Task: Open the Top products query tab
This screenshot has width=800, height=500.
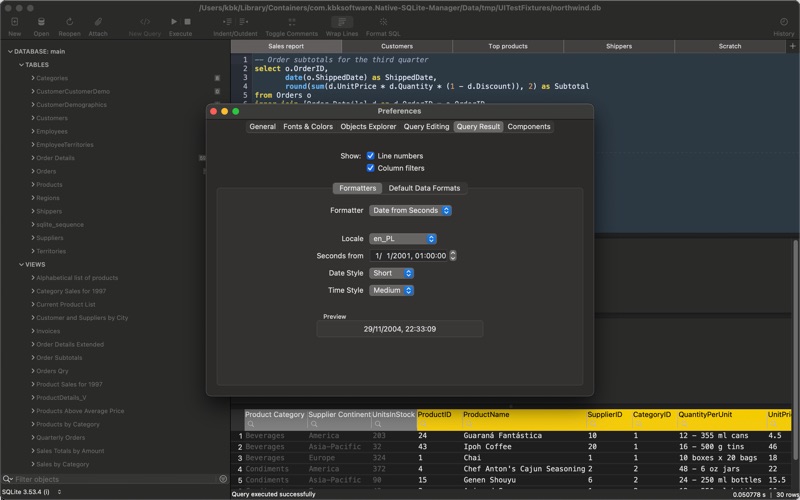Action: click(x=508, y=46)
